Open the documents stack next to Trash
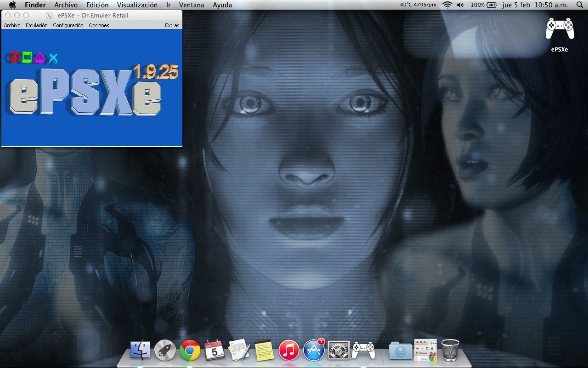The image size is (588, 368). point(425,351)
